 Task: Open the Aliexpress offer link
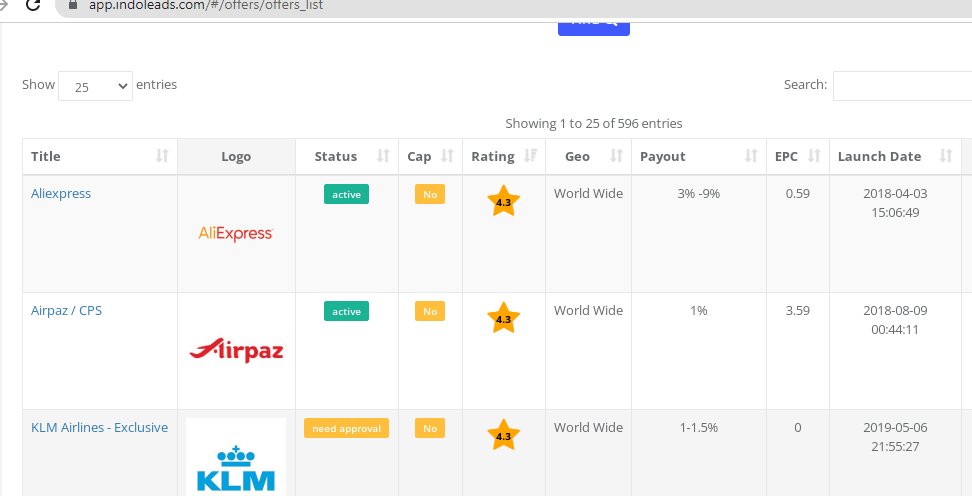pyautogui.click(x=61, y=193)
